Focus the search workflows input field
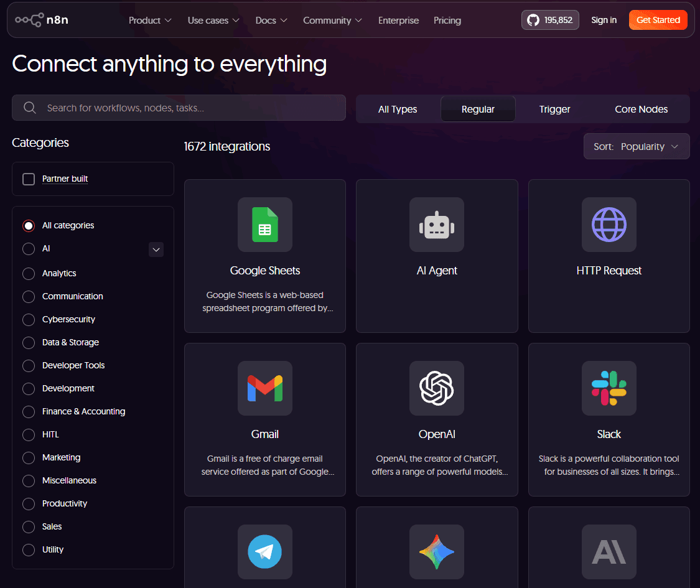Viewport: 700px width, 588px height. 179,108
